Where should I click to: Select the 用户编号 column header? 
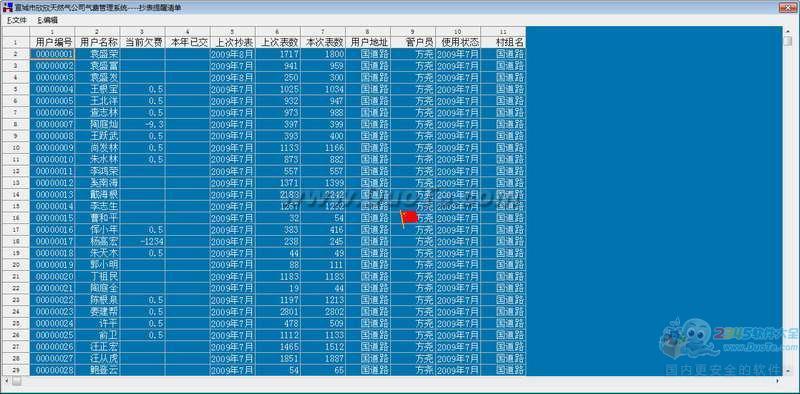[53, 42]
